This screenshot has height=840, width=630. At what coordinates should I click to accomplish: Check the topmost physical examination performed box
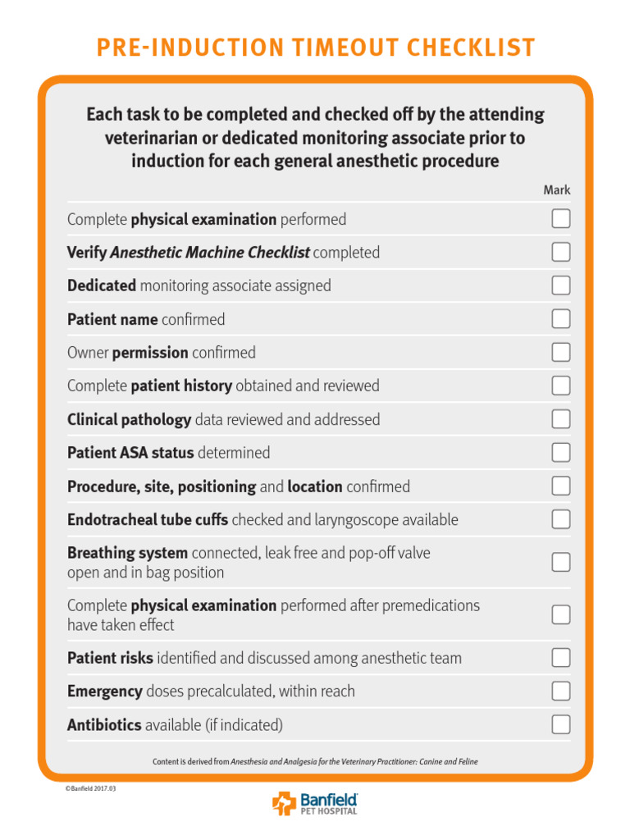tap(561, 219)
